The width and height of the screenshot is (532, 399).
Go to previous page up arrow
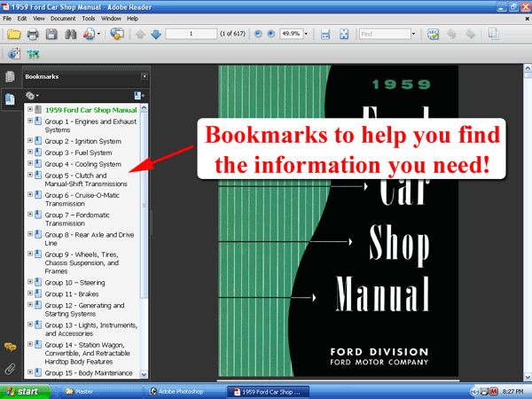coord(140,34)
